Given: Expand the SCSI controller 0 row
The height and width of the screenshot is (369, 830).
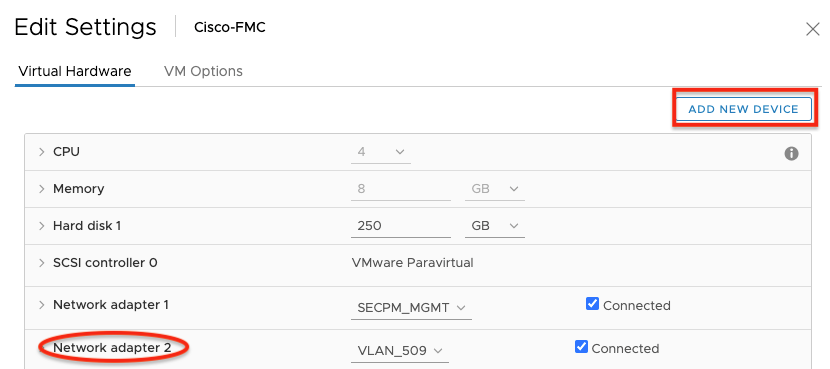Looking at the screenshot, I should click(x=41, y=263).
